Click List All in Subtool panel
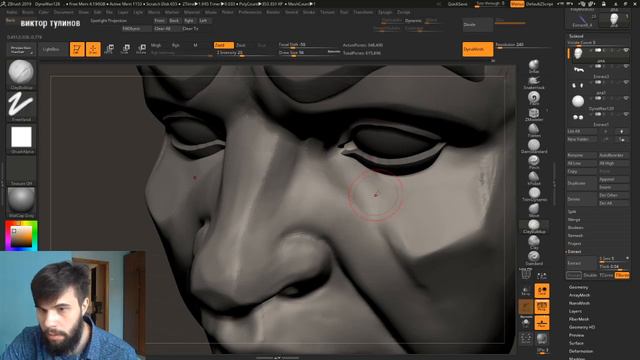The width and height of the screenshot is (640, 360). coord(582,131)
